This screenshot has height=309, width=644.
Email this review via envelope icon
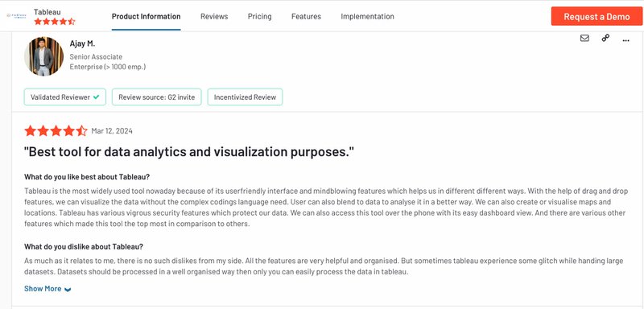coord(584,38)
